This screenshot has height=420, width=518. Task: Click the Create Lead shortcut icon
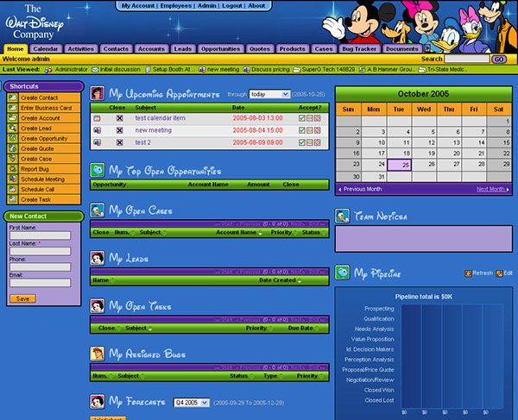click(x=13, y=128)
